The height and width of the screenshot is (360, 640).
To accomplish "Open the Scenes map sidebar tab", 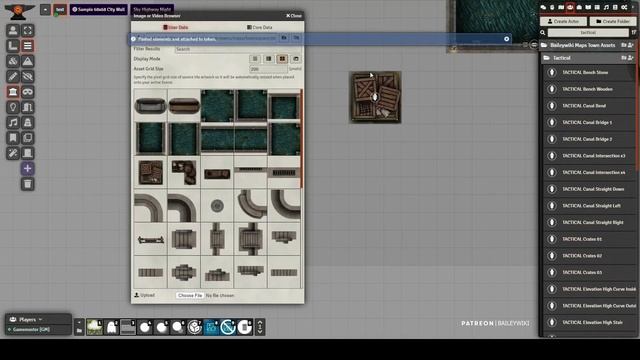I will [x=561, y=7].
